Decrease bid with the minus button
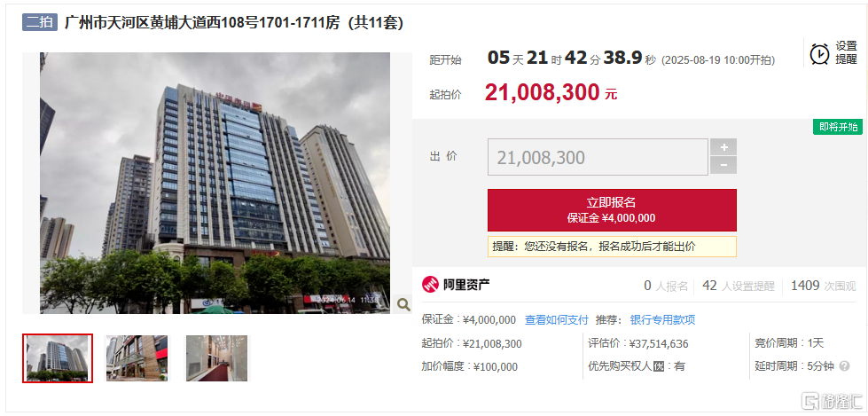 (x=723, y=166)
